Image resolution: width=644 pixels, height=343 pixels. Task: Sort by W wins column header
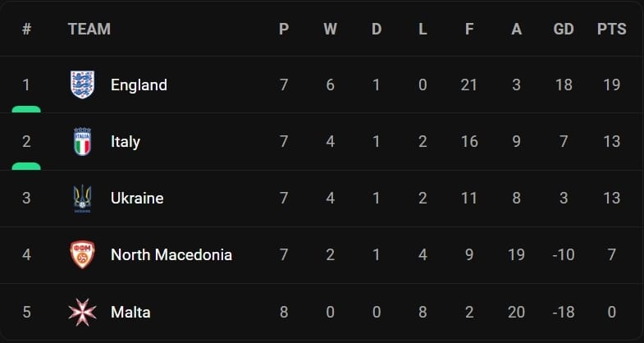point(330,30)
